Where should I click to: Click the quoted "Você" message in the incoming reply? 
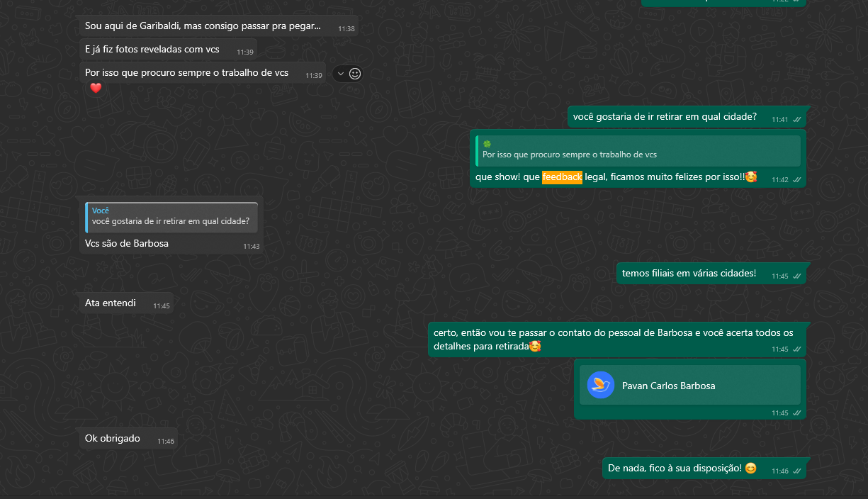[171, 217]
